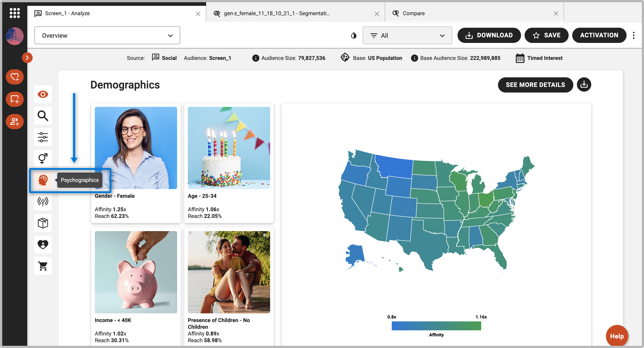Open the broadcast signal sidebar icon
Image resolution: width=644 pixels, height=348 pixels.
43,201
